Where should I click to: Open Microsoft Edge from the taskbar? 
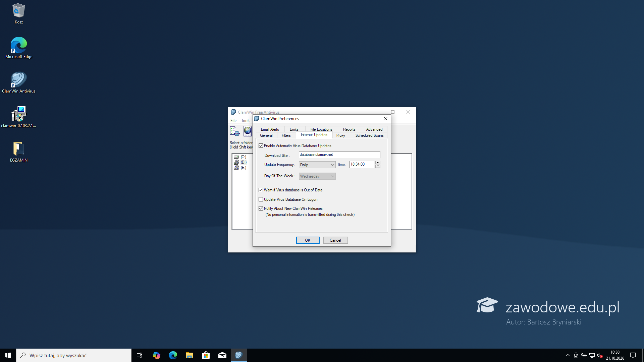tap(173, 355)
